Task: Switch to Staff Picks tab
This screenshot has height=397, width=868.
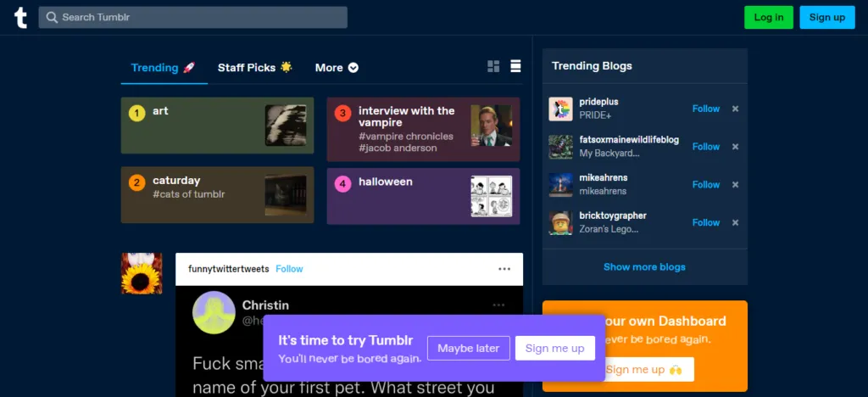Action: coord(254,68)
